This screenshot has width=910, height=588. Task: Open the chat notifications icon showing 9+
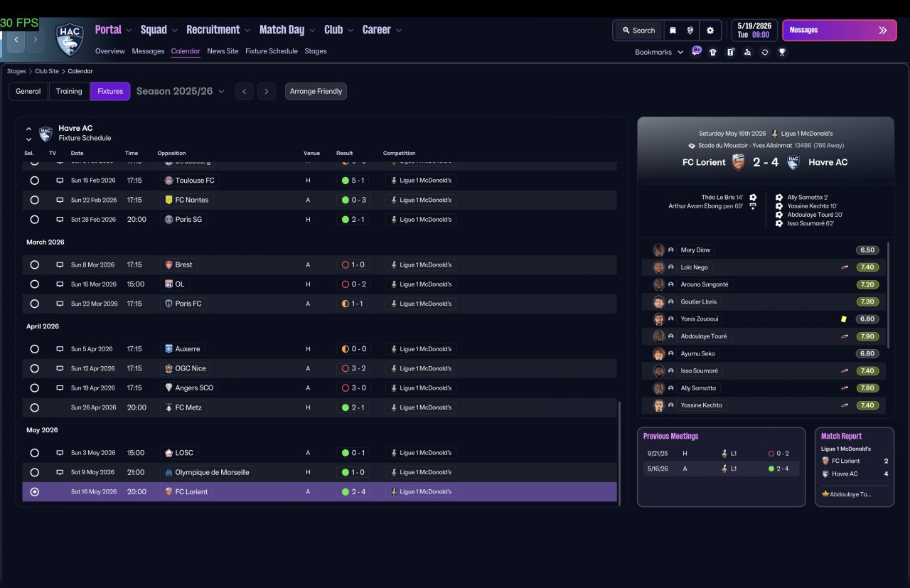click(697, 51)
